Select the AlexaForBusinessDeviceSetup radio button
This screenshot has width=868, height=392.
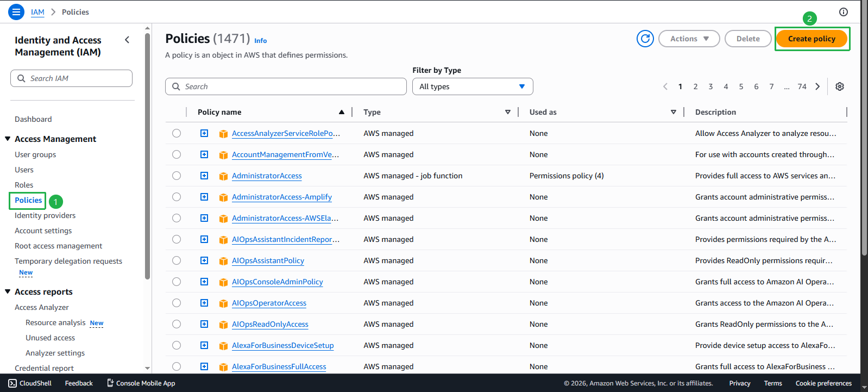click(x=177, y=345)
